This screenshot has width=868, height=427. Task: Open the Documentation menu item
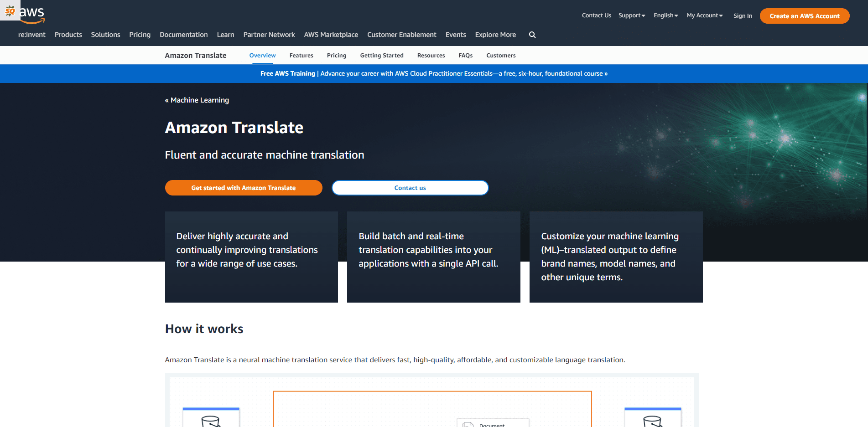pyautogui.click(x=183, y=35)
